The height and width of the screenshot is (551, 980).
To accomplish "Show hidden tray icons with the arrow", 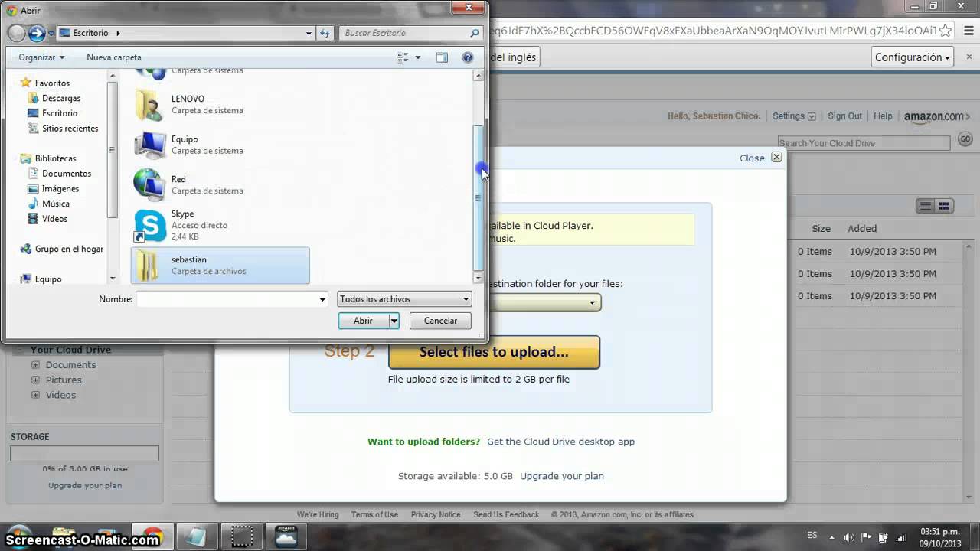I will click(833, 537).
